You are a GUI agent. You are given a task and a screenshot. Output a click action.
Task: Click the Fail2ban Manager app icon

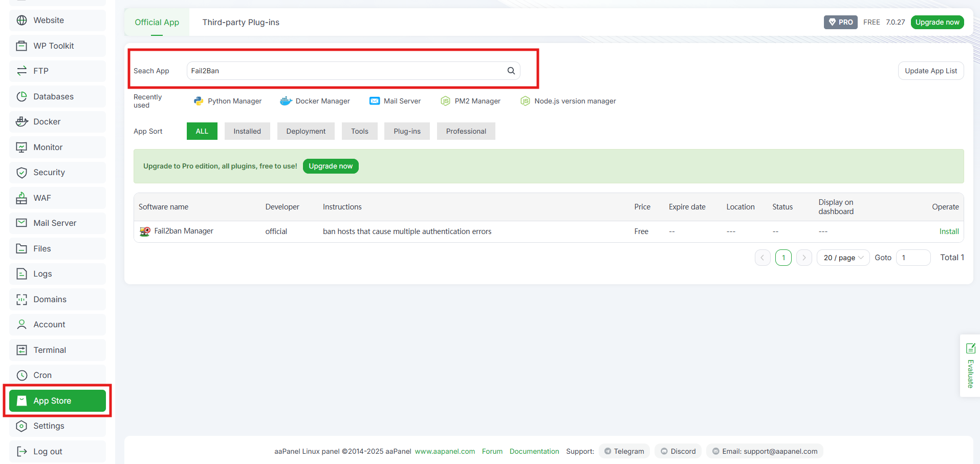click(x=145, y=231)
